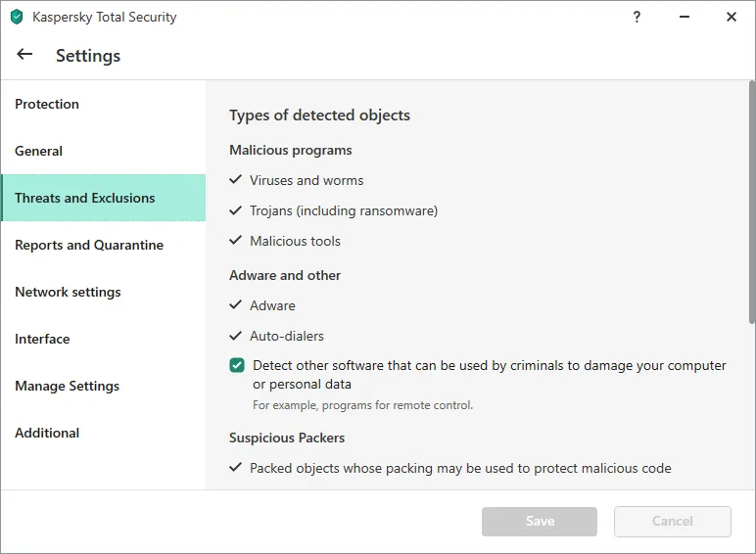Open the Protection settings section

coord(103,104)
